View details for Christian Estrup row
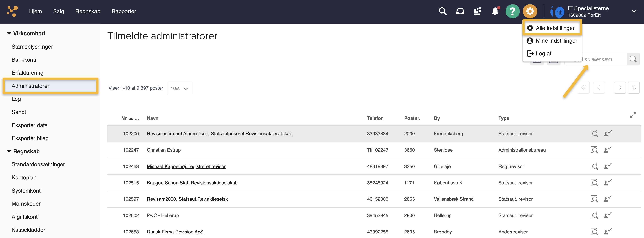The width and height of the screenshot is (644, 238). tap(594, 150)
